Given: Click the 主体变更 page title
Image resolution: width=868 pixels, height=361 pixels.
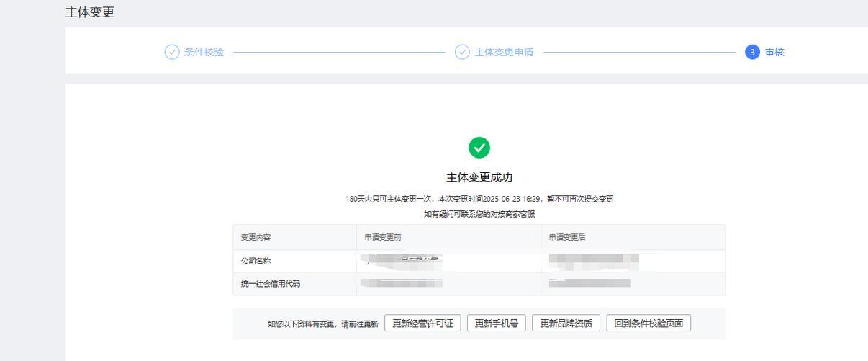Looking at the screenshot, I should coord(90,12).
